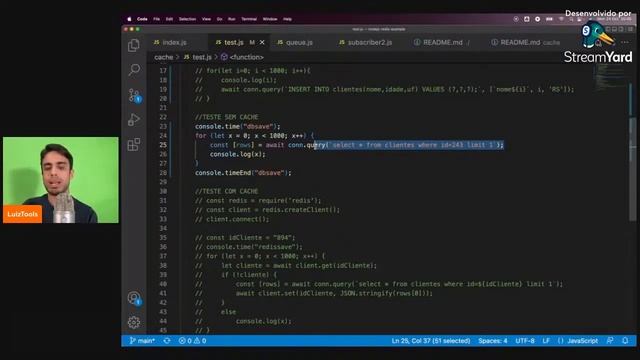Click Ln 25, Col 37 cursor position
Screen dimensions: 640x360
pyautogui.click(x=431, y=340)
